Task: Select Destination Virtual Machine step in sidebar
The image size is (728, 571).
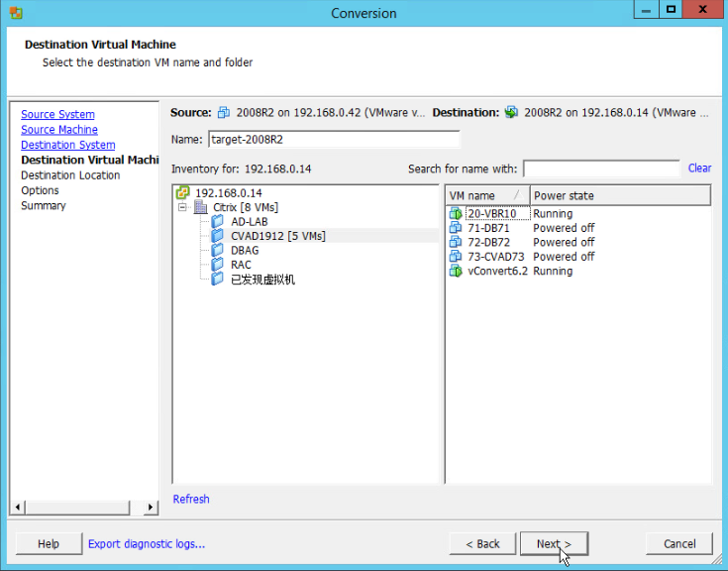Action: [89, 160]
